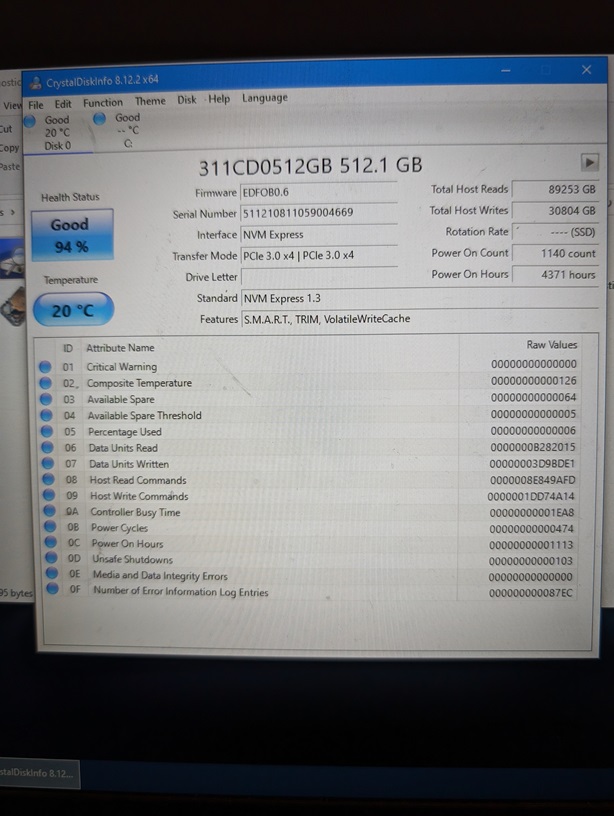The image size is (614, 816).
Task: Open the Theme menu
Action: tap(150, 101)
